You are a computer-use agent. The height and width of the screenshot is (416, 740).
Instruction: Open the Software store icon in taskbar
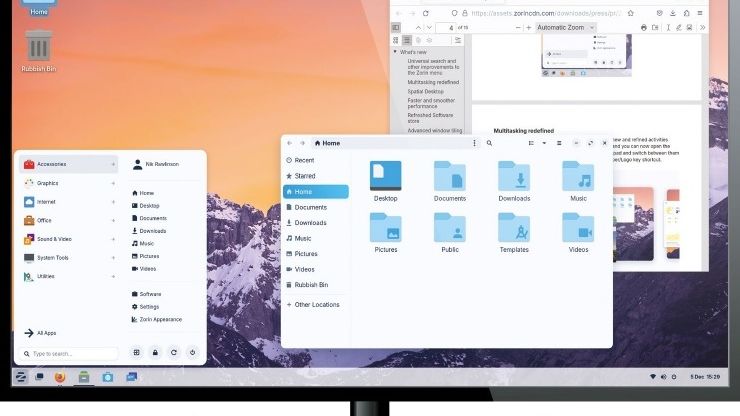[108, 377]
